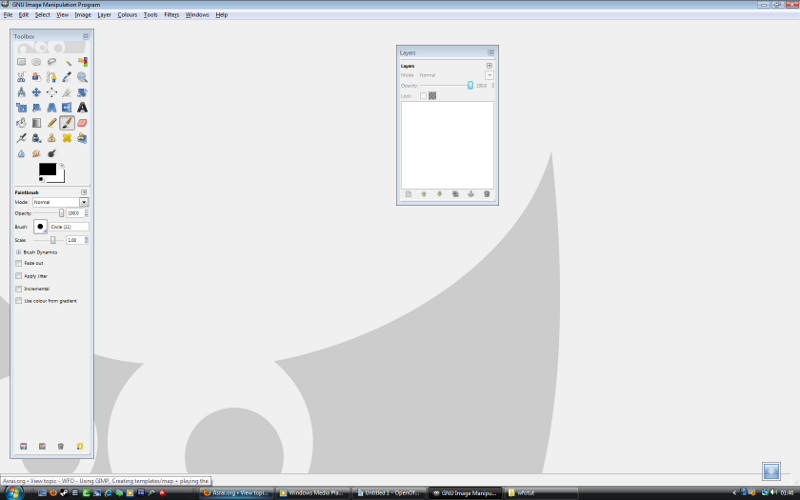Open the Paintbrush Mode dropdown
This screenshot has width=800, height=500.
tap(61, 203)
